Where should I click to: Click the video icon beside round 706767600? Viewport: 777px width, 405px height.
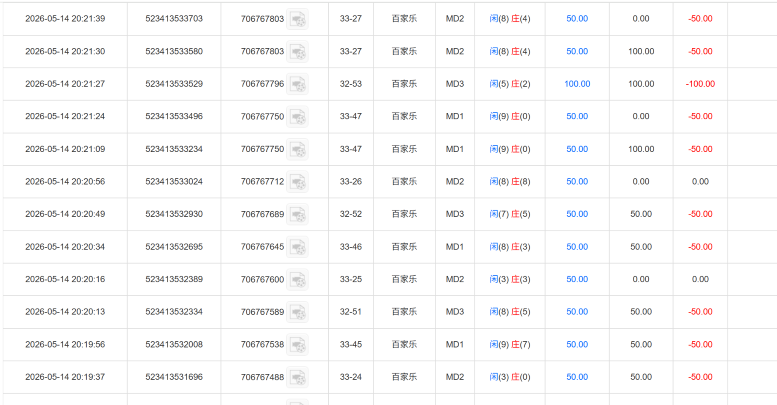(298, 280)
